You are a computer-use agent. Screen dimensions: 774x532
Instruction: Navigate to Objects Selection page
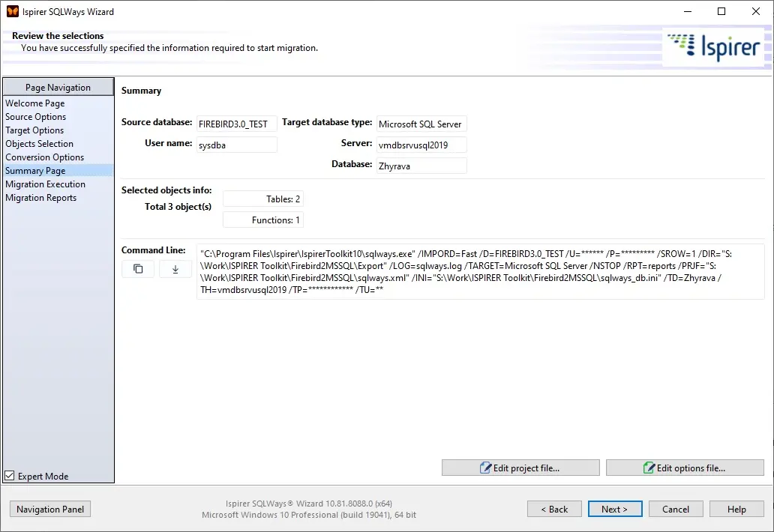[x=39, y=143]
